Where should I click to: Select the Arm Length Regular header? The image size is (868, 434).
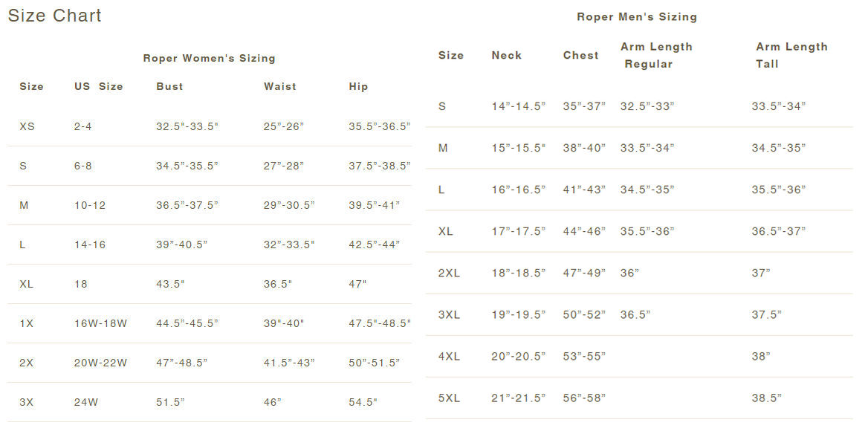point(656,55)
